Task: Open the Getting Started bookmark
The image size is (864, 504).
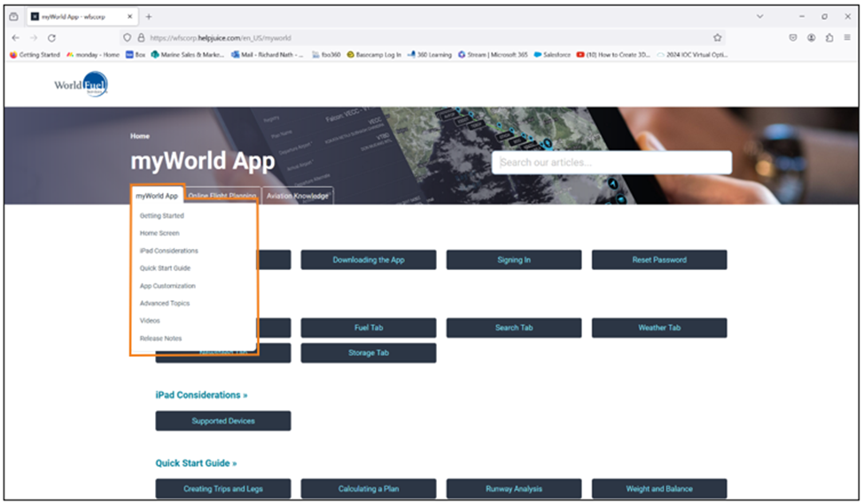Action: [35, 55]
